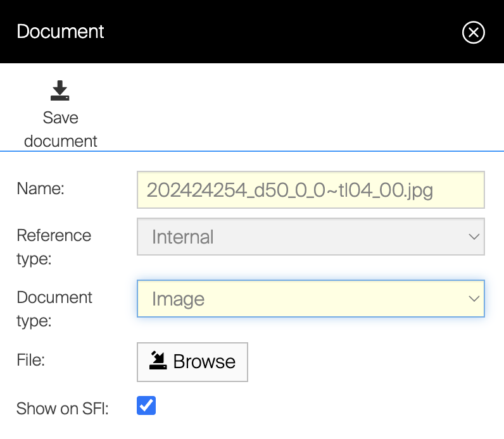The height and width of the screenshot is (439, 504).
Task: Click the filename text ending in .jpg
Action: [x=289, y=190]
